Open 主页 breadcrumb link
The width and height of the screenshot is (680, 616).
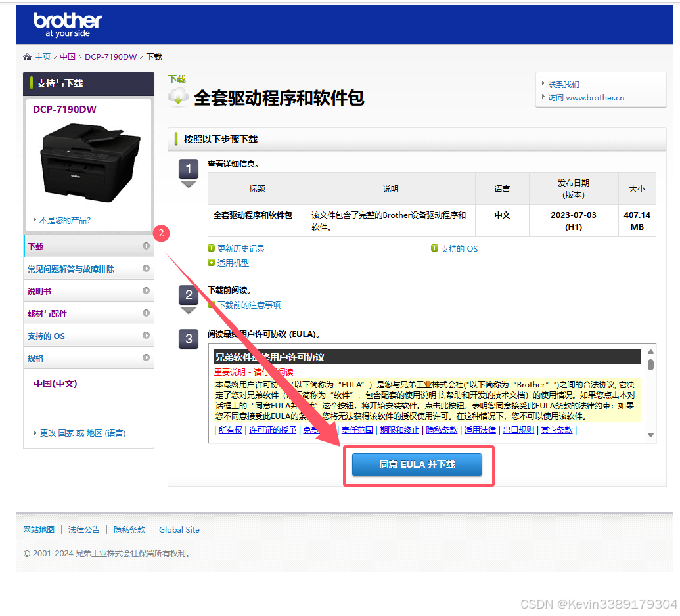(x=43, y=56)
